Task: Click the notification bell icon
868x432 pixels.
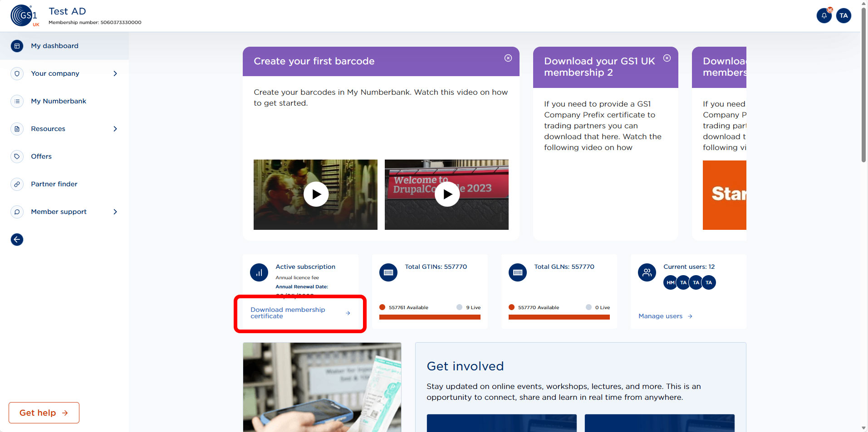Action: [x=824, y=15]
